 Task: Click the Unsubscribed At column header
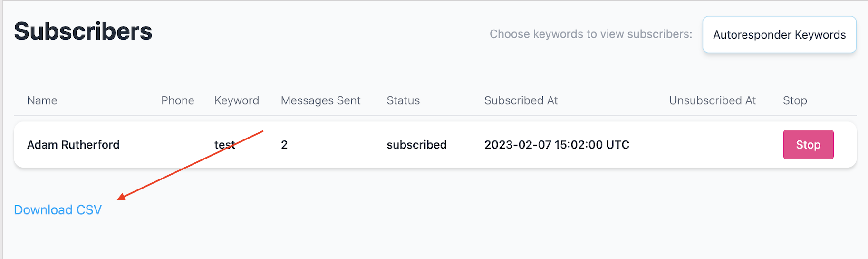tap(712, 100)
